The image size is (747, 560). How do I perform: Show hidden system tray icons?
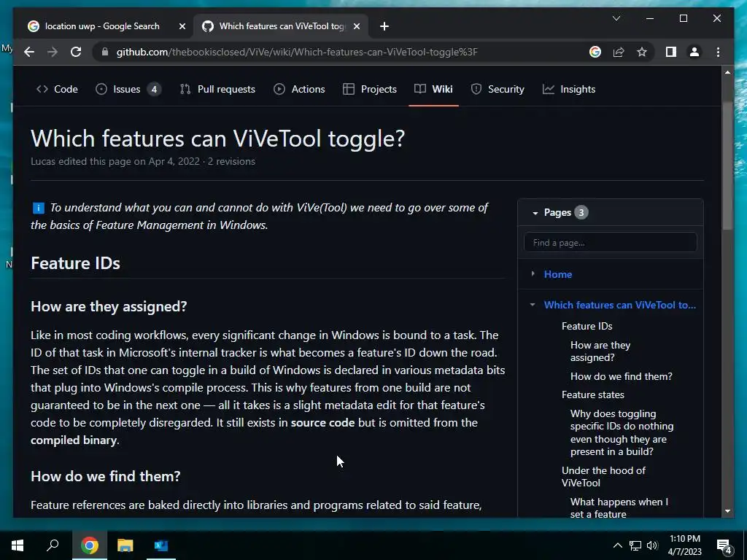click(617, 545)
